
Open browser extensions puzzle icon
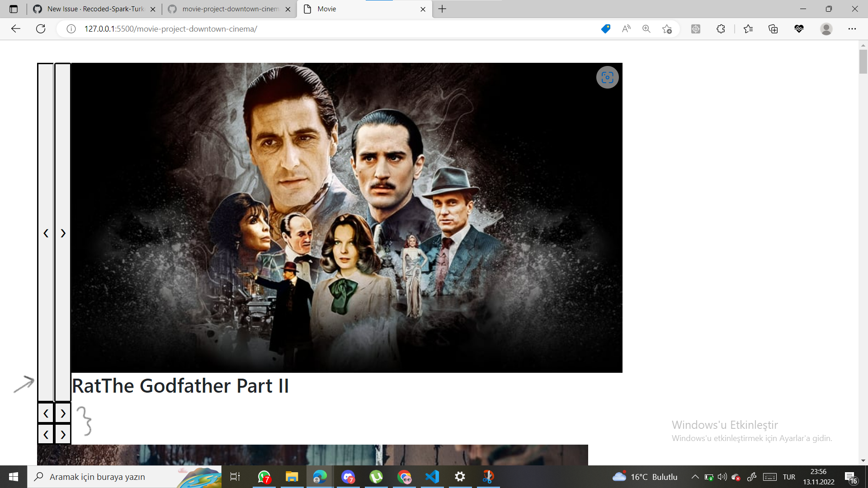[721, 29]
